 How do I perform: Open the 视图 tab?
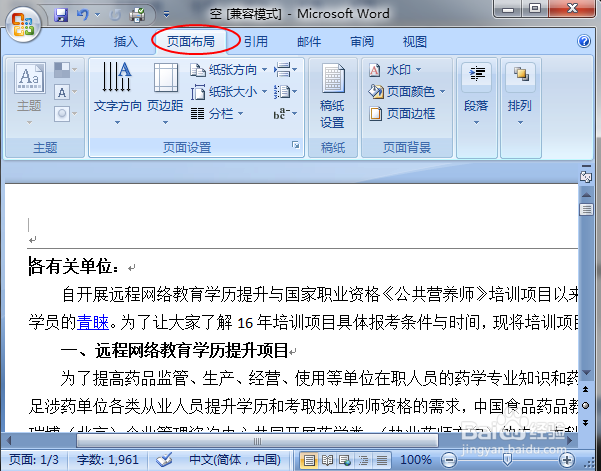click(x=415, y=41)
